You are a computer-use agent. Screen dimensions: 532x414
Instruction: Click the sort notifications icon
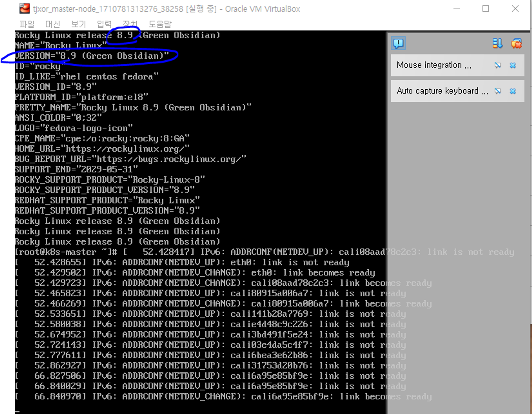click(497, 43)
